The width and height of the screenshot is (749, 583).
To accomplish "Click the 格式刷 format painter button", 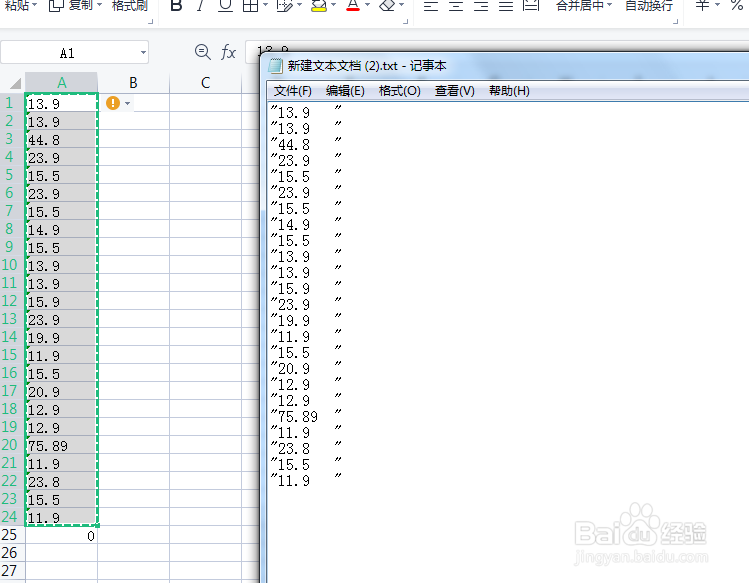I will click(x=129, y=6).
